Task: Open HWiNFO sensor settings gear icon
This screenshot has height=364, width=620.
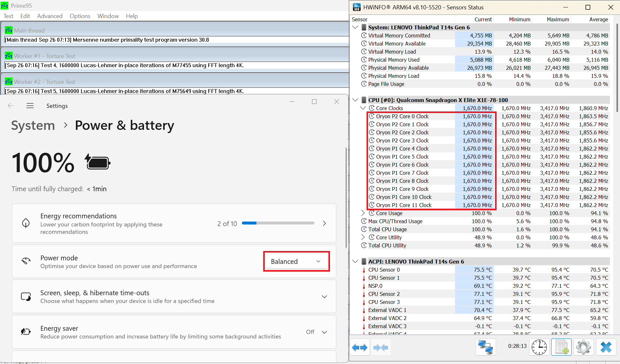Action: [583, 348]
